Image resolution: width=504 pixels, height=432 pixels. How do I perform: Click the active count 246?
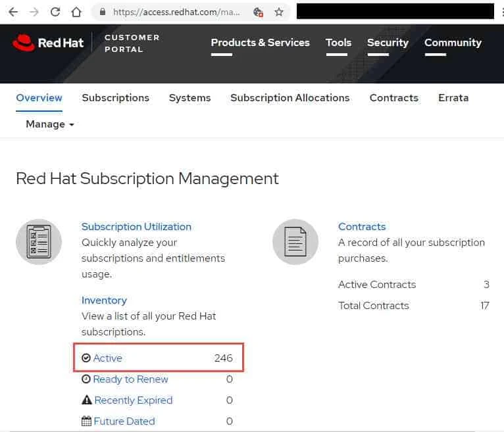coord(224,358)
